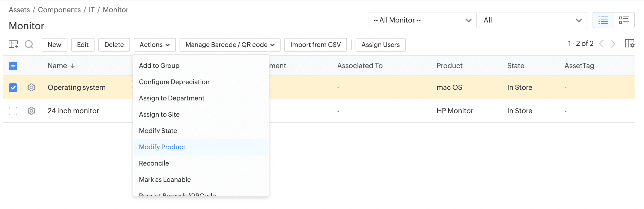This screenshot has height=209, width=644.
Task: Choose Assign to Department menu option
Action: [171, 98]
